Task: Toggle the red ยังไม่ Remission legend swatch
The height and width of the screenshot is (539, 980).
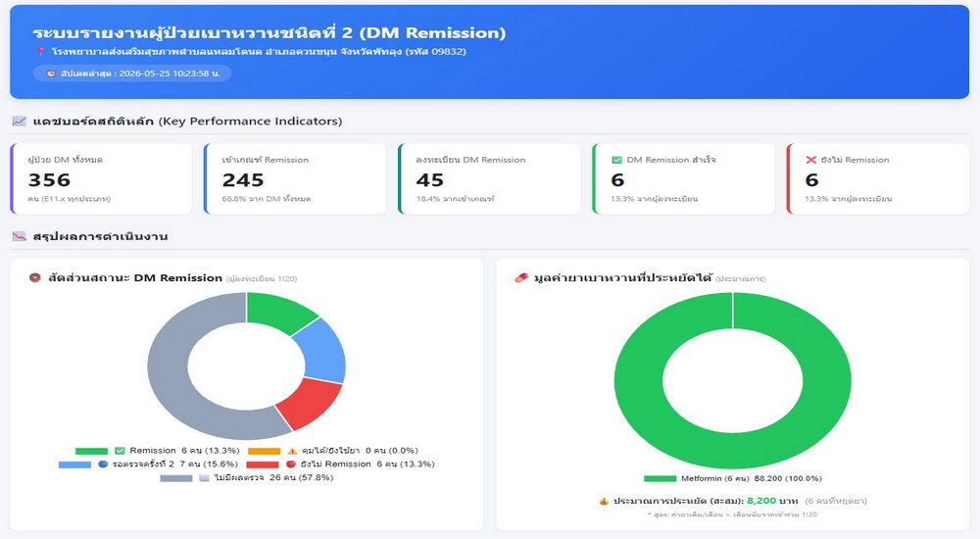Action: point(263,465)
